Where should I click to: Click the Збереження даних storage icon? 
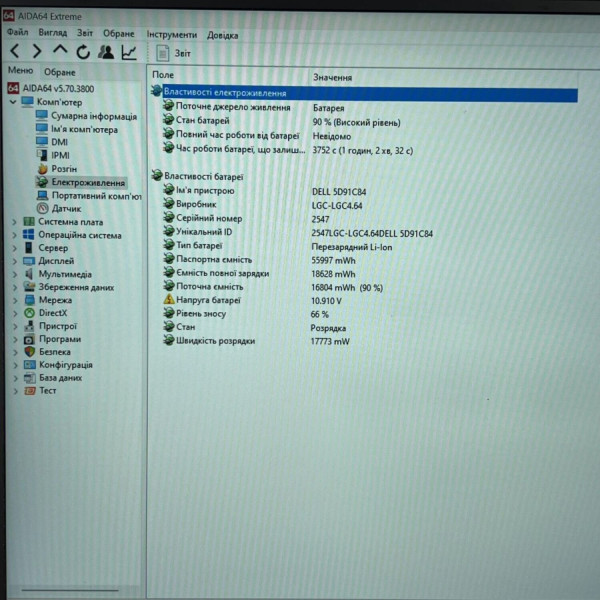(x=29, y=287)
